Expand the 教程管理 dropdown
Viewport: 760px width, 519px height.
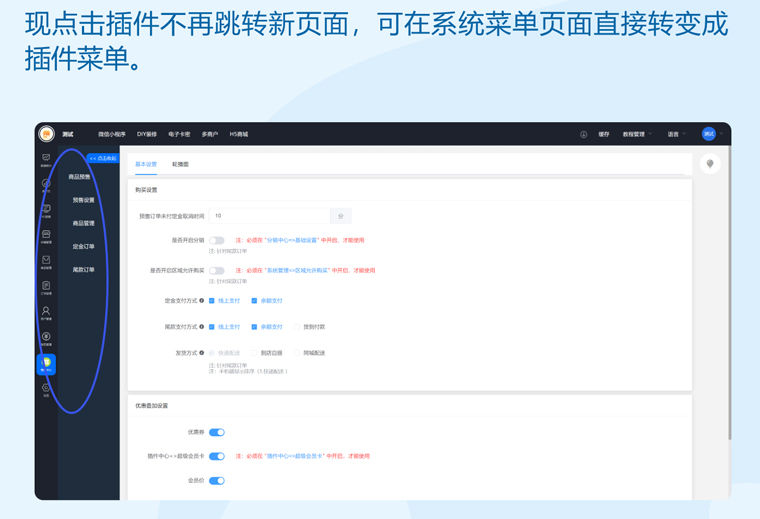click(636, 134)
